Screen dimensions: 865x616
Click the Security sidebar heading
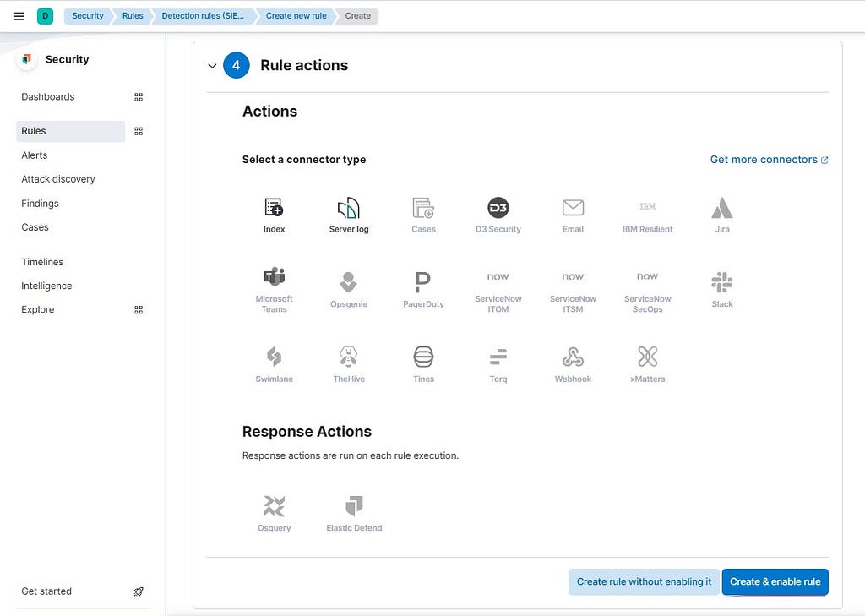[x=67, y=60]
